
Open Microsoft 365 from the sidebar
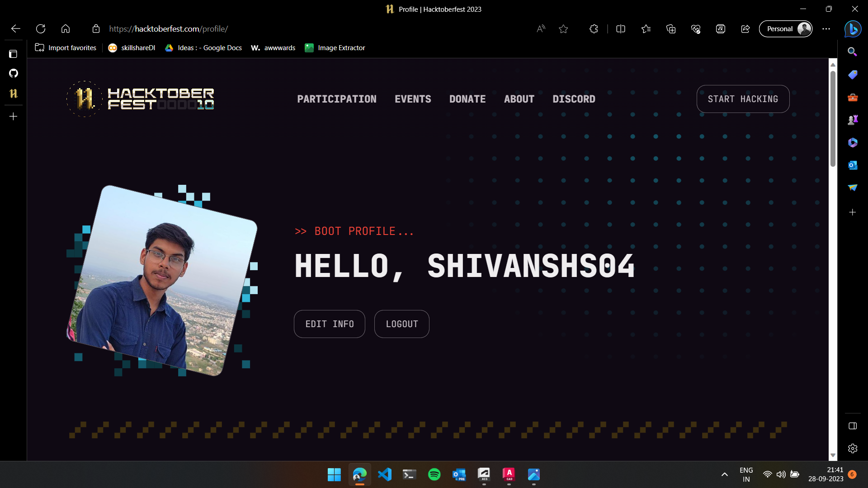853,142
